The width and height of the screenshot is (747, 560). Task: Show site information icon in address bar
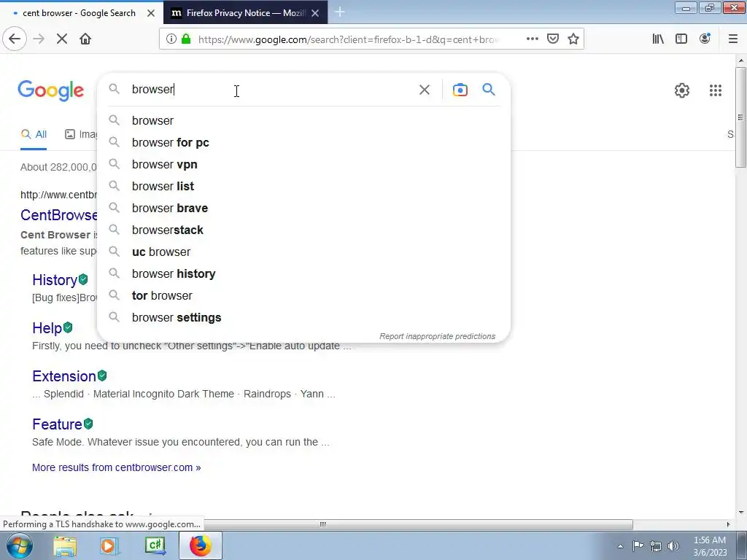(171, 39)
